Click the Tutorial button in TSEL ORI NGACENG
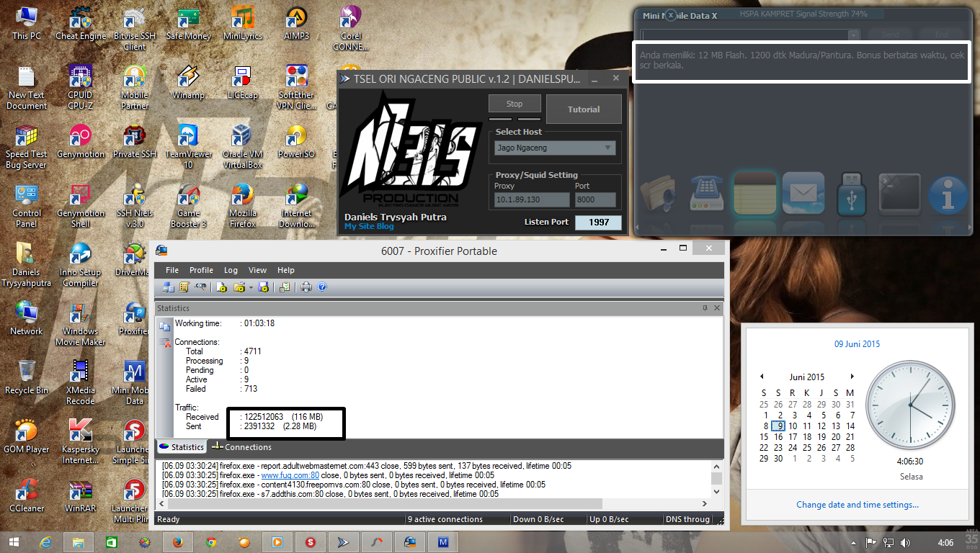 [584, 109]
